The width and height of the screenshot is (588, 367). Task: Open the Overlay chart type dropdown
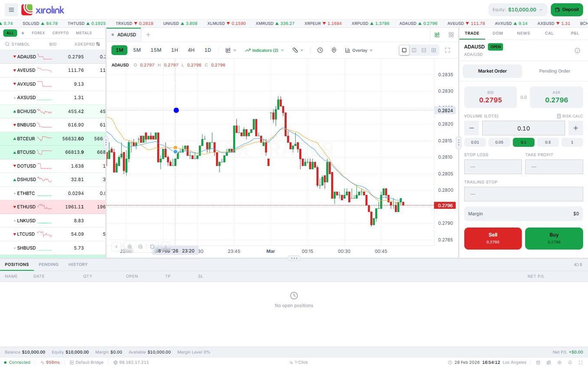(358, 50)
